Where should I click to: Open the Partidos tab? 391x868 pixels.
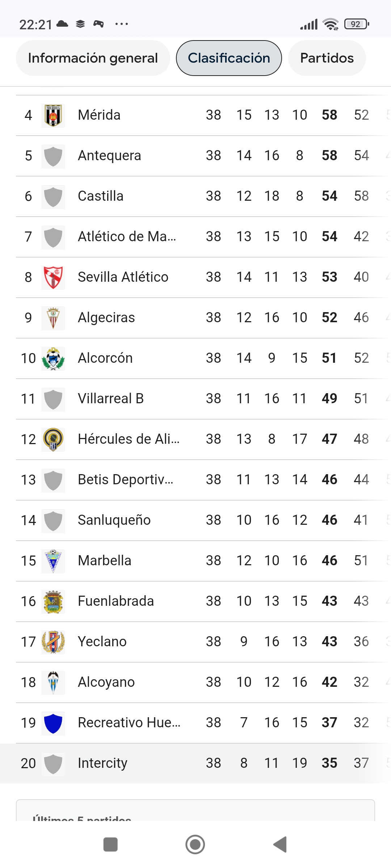pyautogui.click(x=327, y=58)
